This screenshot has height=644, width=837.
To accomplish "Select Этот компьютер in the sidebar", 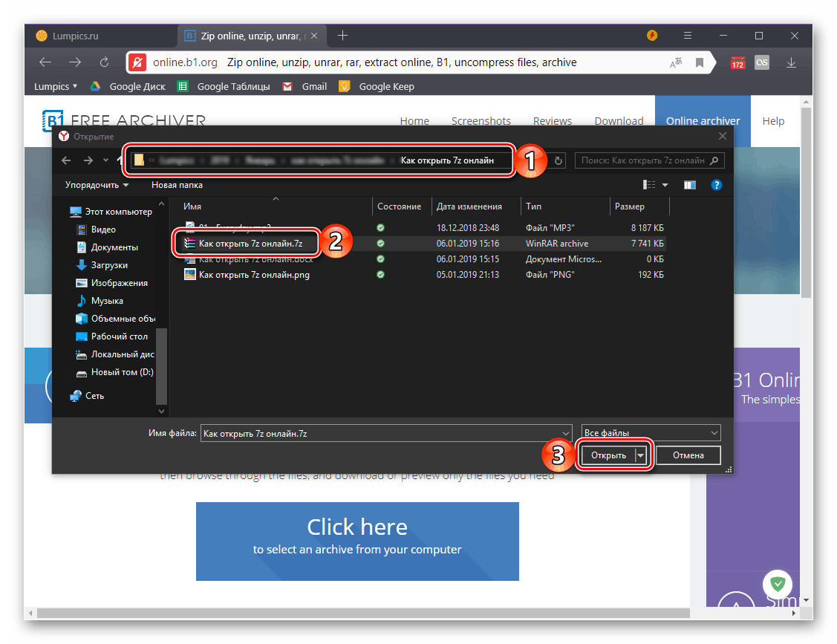I will click(111, 212).
